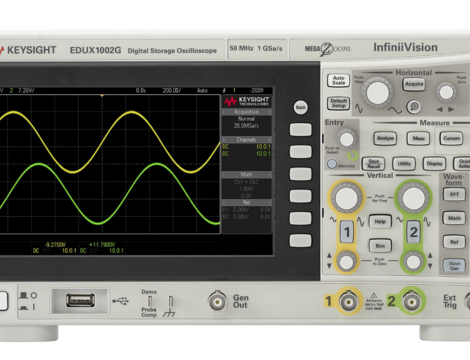Click the green channel 2 sine waveform
Screen dimensions: 470x360
[157, 165]
